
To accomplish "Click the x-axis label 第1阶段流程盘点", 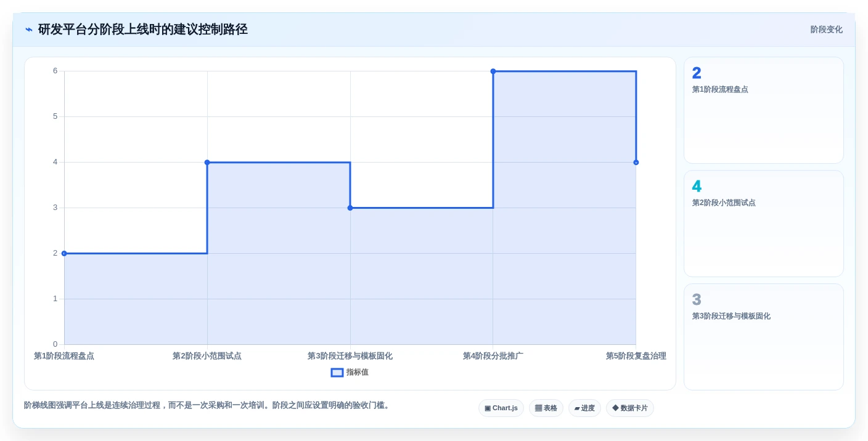I will [64, 356].
